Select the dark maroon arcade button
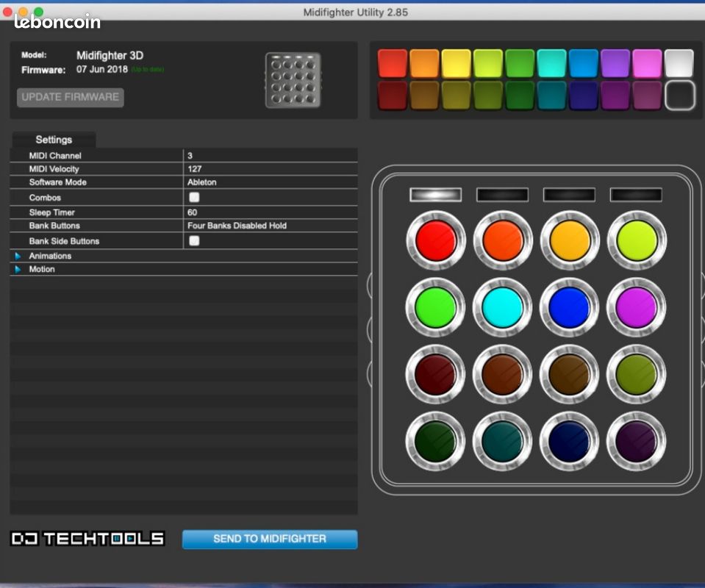 (436, 374)
